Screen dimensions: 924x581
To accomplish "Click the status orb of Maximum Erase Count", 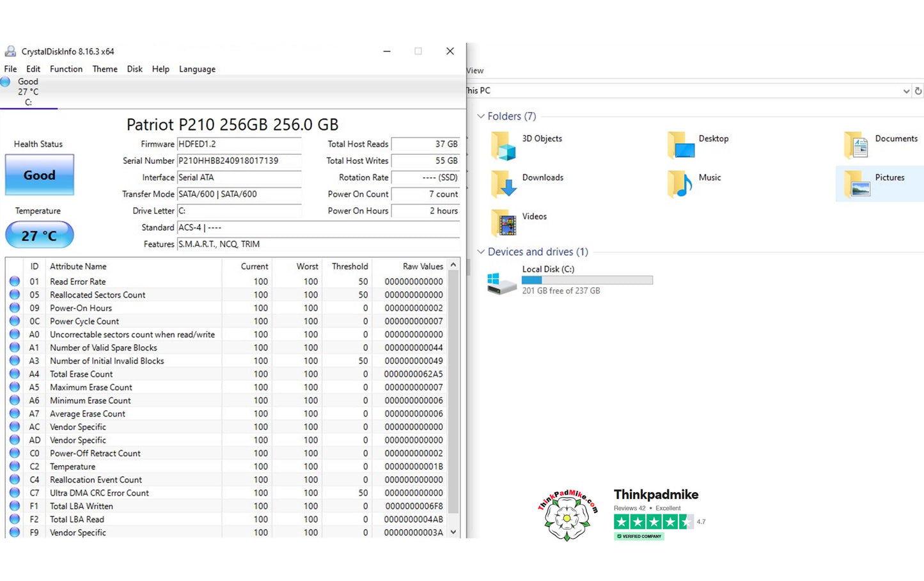I will [x=15, y=387].
